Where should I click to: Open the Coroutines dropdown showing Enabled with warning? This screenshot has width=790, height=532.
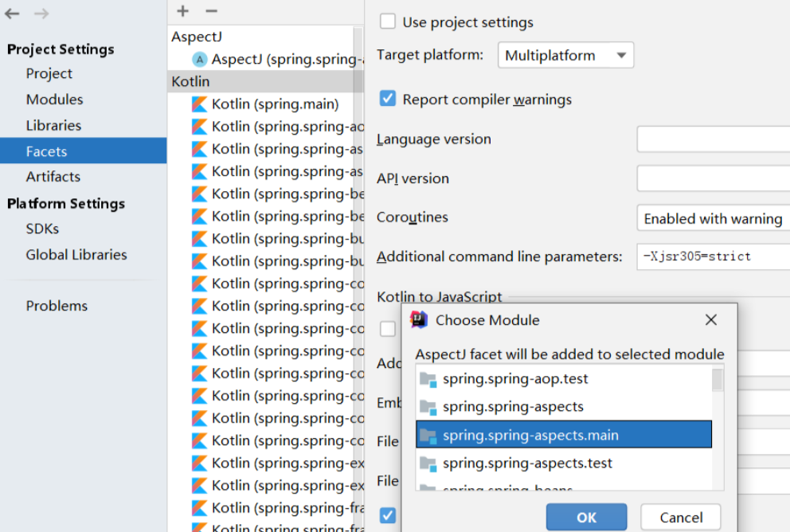click(x=711, y=217)
